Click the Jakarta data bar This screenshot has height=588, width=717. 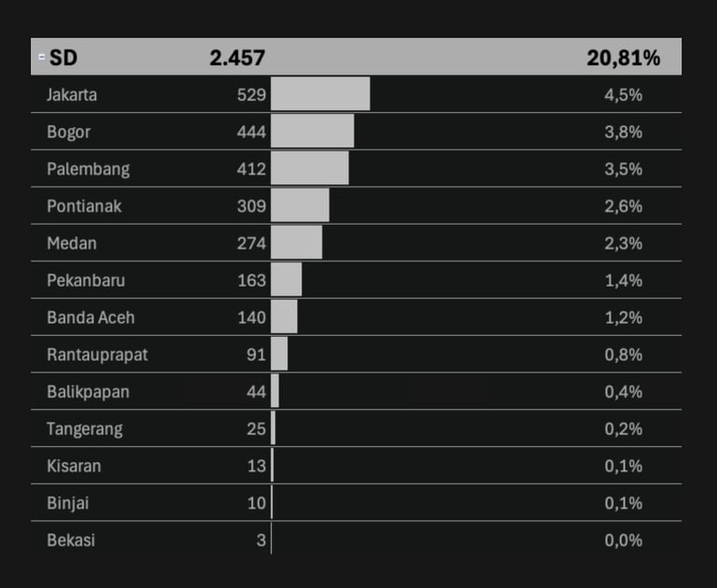[x=320, y=93]
